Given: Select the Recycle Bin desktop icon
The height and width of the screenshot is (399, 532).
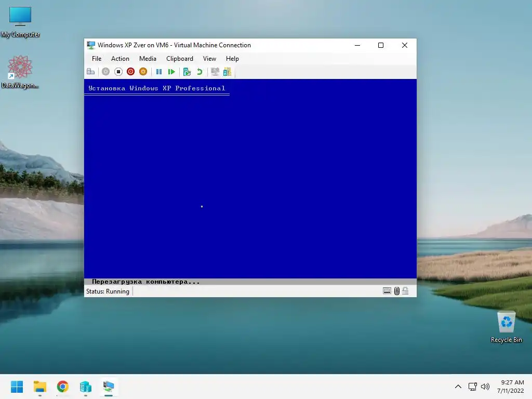Looking at the screenshot, I should click(x=506, y=327).
